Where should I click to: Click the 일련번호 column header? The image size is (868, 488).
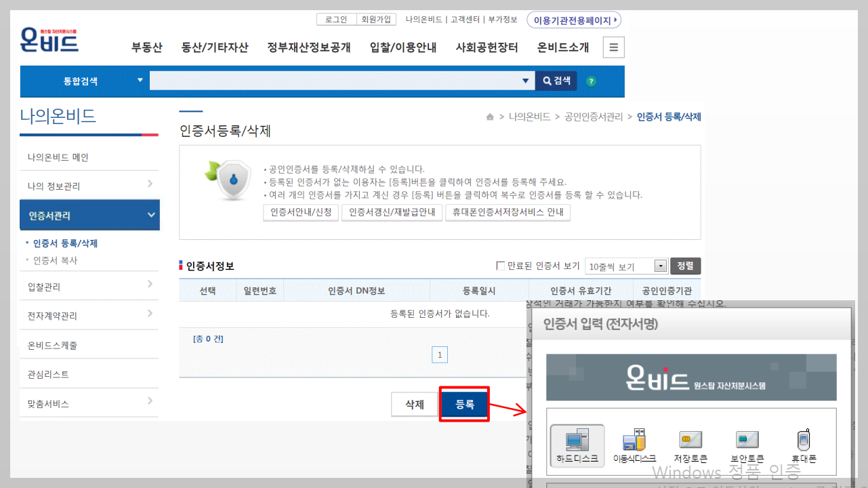tap(260, 291)
